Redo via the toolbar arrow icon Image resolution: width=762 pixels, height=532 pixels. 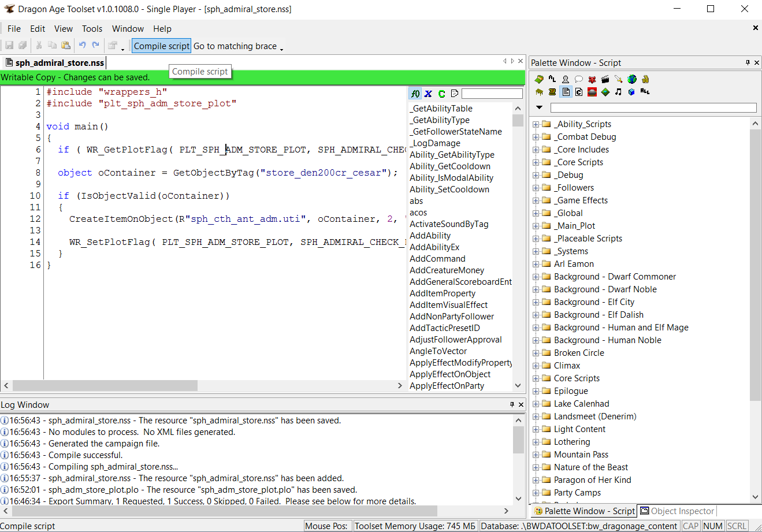pos(96,45)
